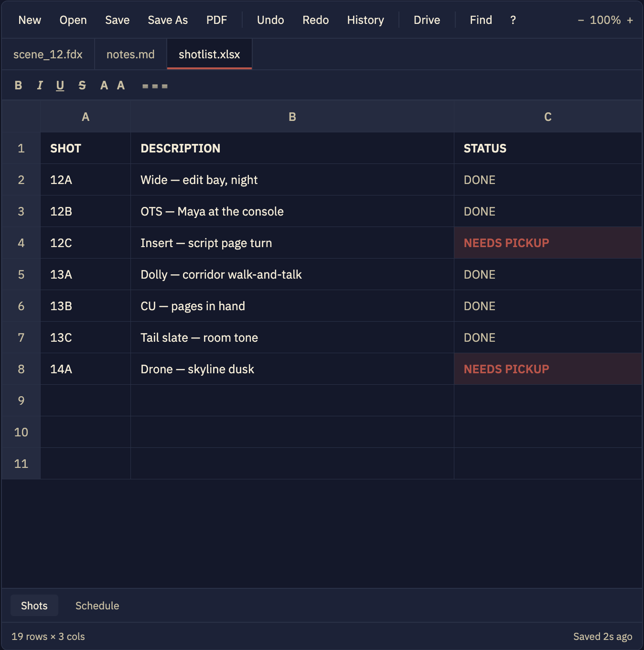The height and width of the screenshot is (650, 644).
Task: Click first of three alignment icons
Action: [x=145, y=87]
